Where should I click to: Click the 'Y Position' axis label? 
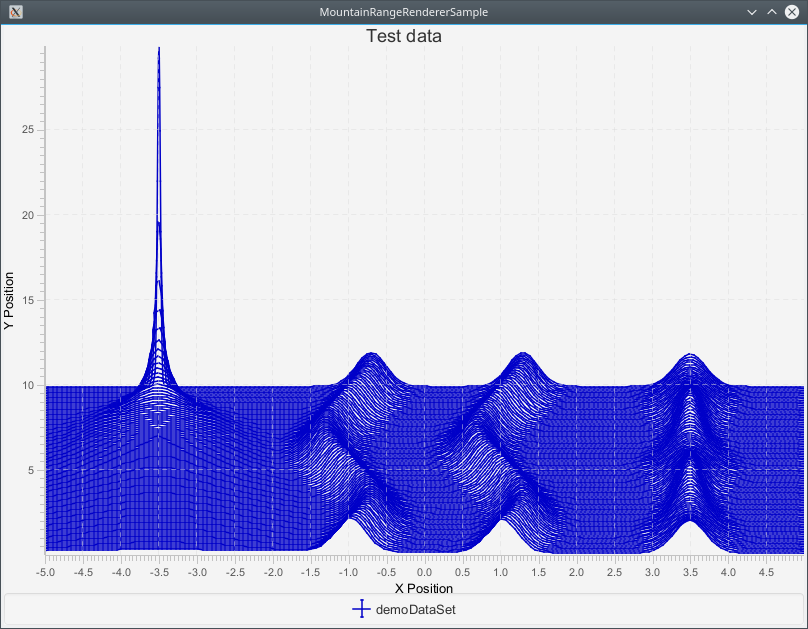(9, 301)
